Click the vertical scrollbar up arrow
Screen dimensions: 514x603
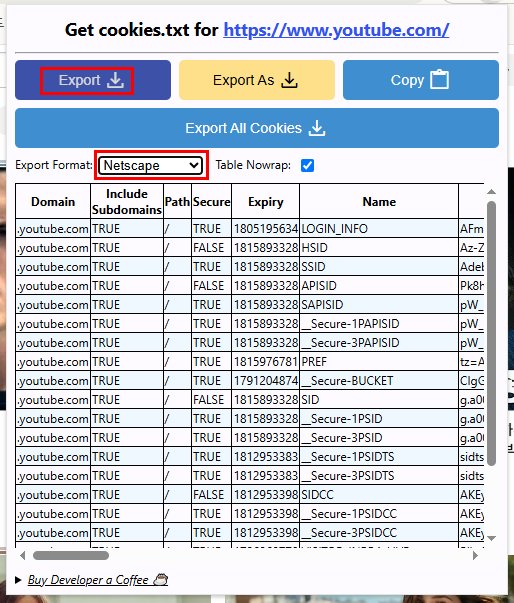(491, 192)
